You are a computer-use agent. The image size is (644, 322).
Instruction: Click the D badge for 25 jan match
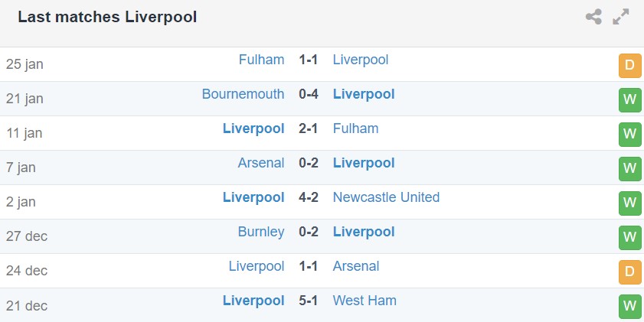629,66
